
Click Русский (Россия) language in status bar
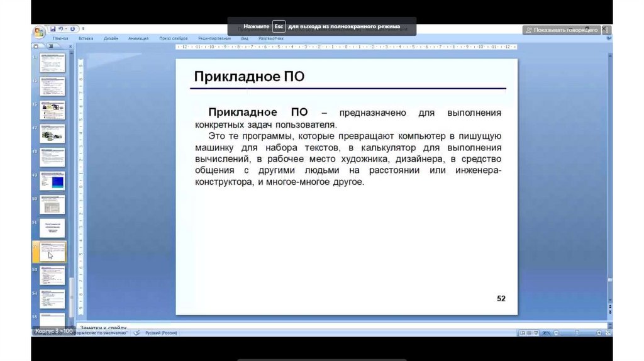click(x=162, y=332)
